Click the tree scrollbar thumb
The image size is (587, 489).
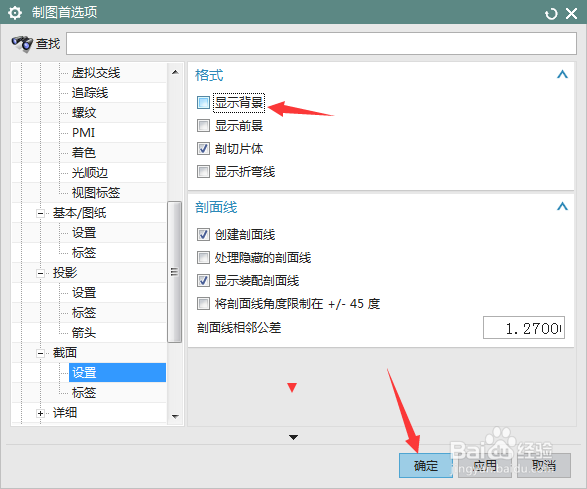coord(174,272)
